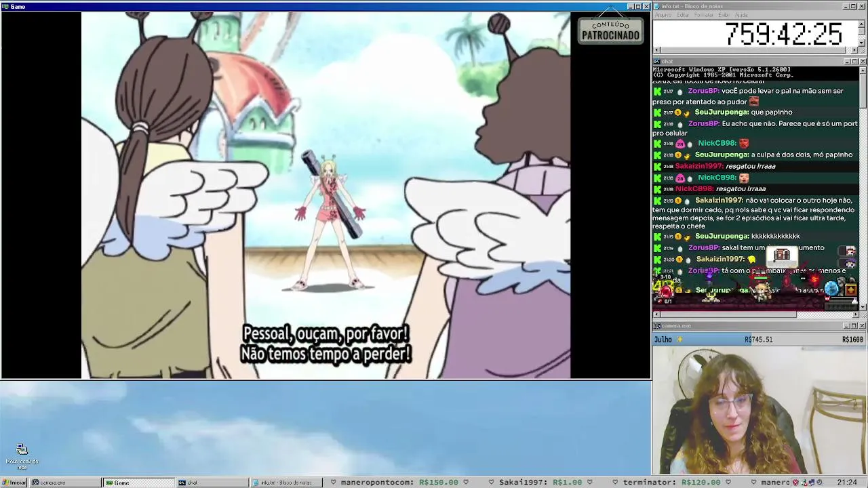Click Sakaizin1997's name in 'resgatou Irraaa'

tap(699, 166)
